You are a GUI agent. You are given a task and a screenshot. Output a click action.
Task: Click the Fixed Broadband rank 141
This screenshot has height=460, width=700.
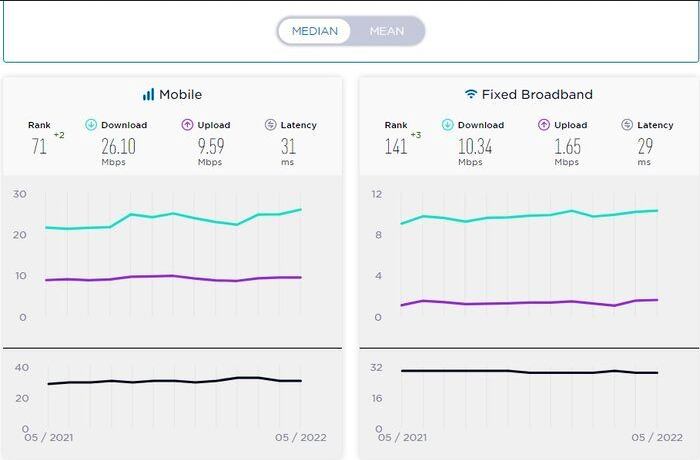(x=396, y=147)
